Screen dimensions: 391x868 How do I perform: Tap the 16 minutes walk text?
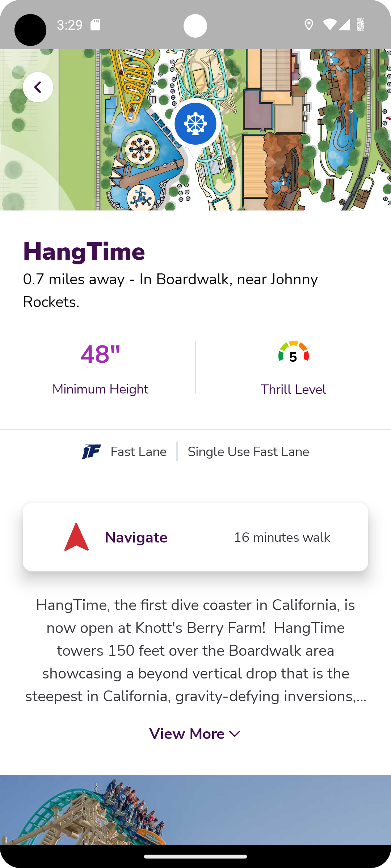click(x=282, y=537)
